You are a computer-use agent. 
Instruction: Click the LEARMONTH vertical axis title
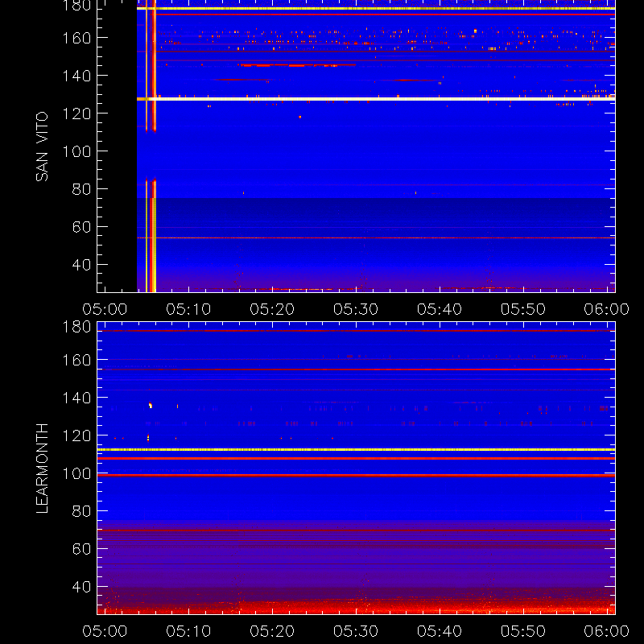42,469
